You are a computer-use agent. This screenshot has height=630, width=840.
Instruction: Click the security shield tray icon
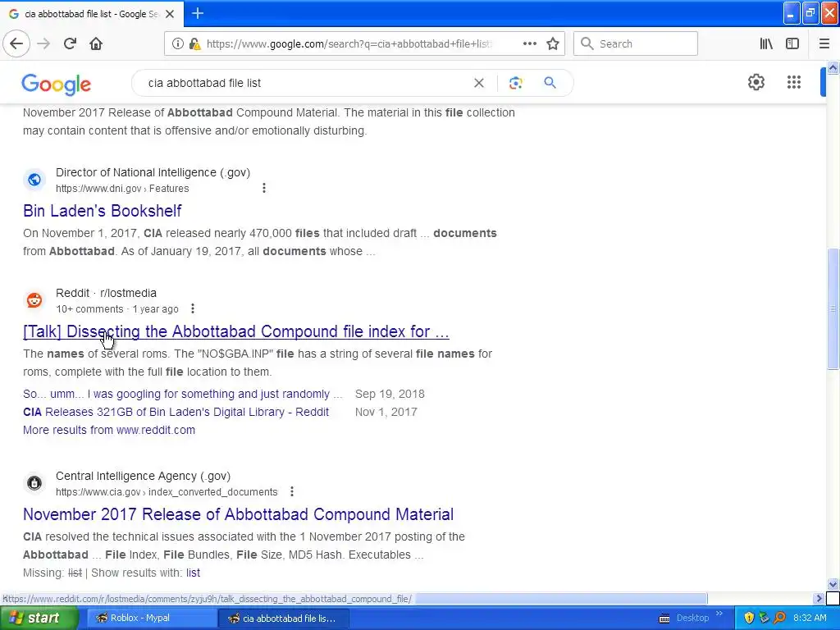point(749,619)
